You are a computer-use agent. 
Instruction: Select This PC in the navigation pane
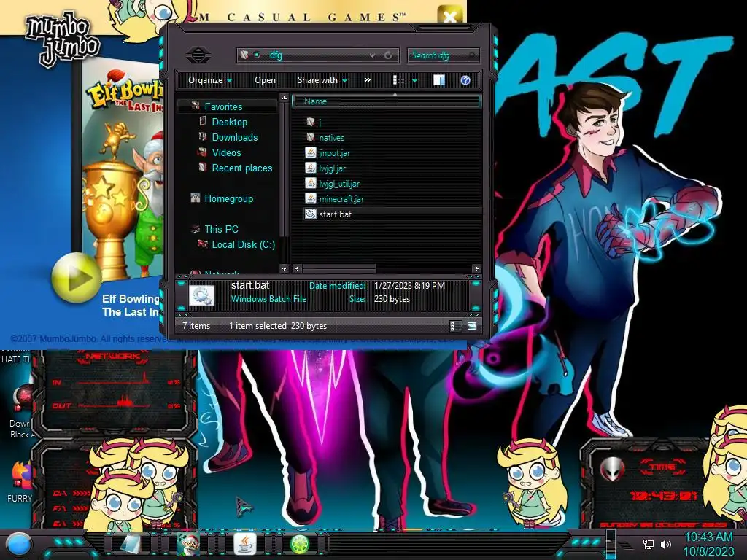coord(222,229)
